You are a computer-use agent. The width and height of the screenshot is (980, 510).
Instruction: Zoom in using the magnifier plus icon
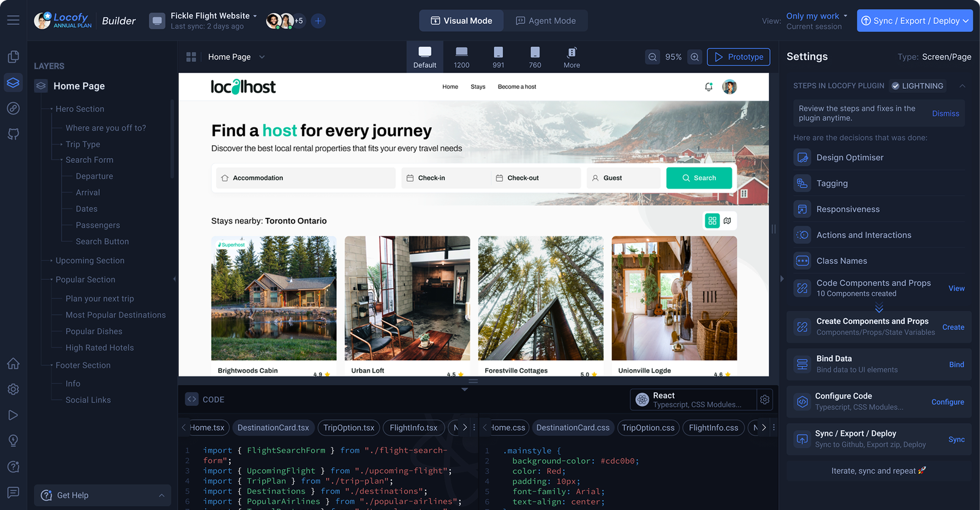click(695, 57)
